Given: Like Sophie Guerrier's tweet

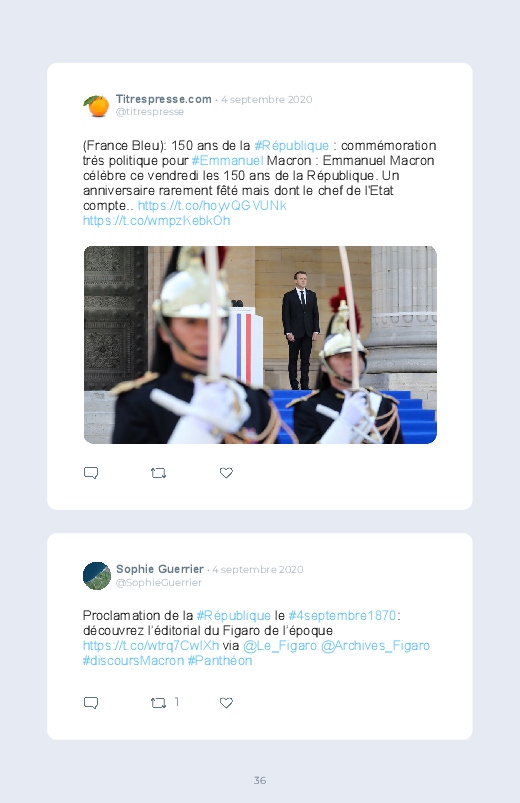Looking at the screenshot, I should click(226, 703).
